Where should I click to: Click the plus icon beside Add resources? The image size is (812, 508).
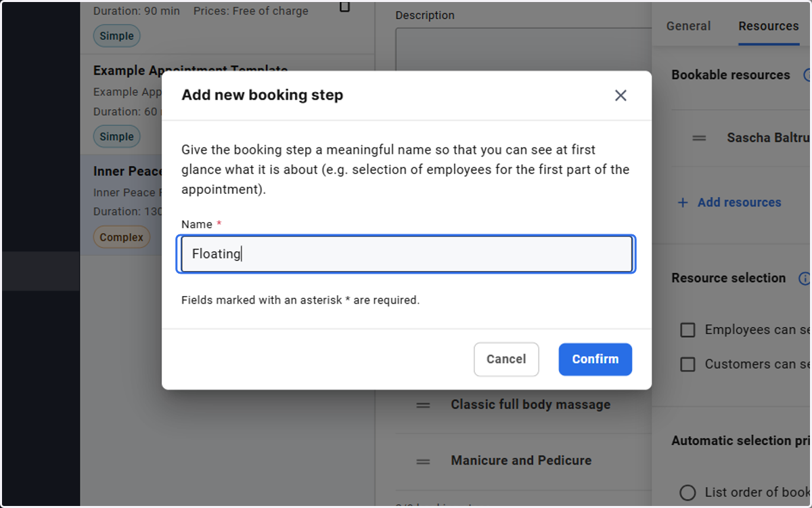pos(683,203)
